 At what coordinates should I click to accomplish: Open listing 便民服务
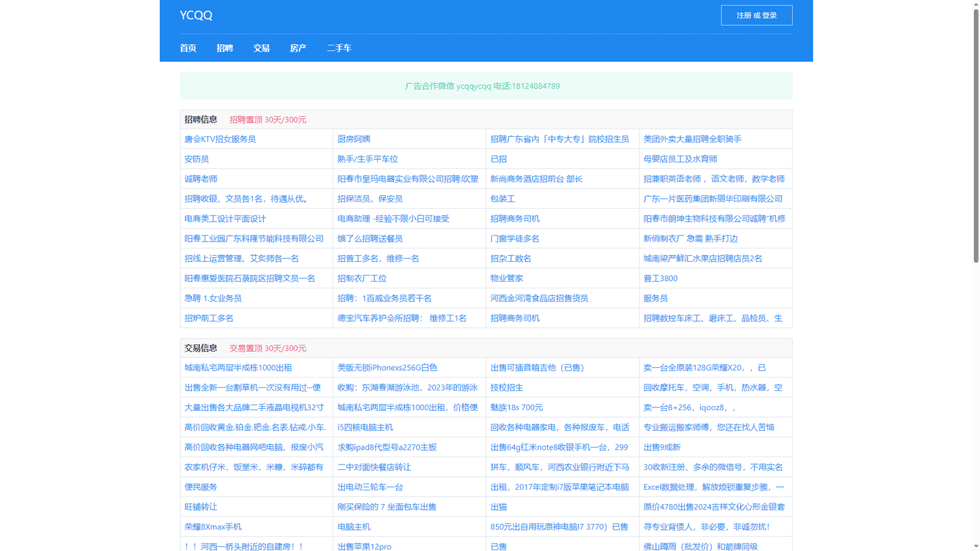[x=201, y=487]
